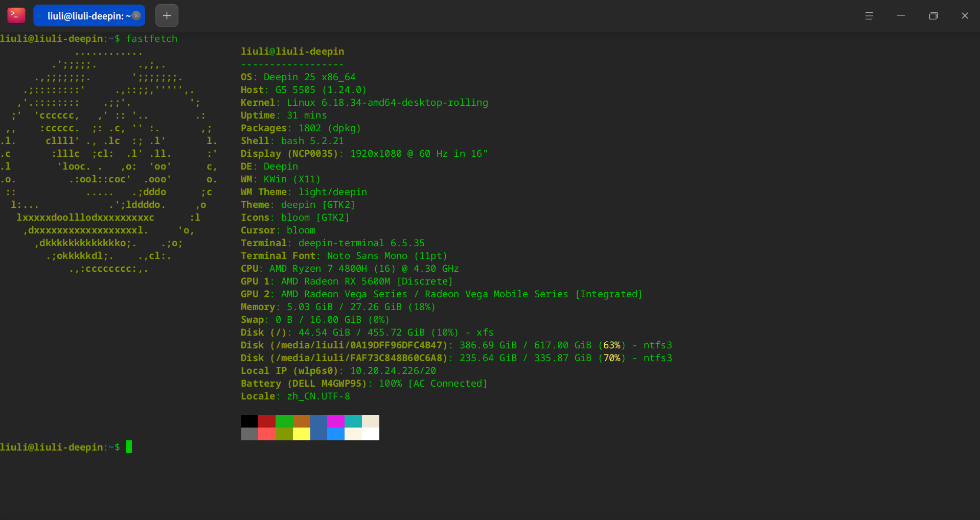This screenshot has width=980, height=520.
Task: Click the 'Uptime: 31 mins' line
Action: tap(284, 115)
